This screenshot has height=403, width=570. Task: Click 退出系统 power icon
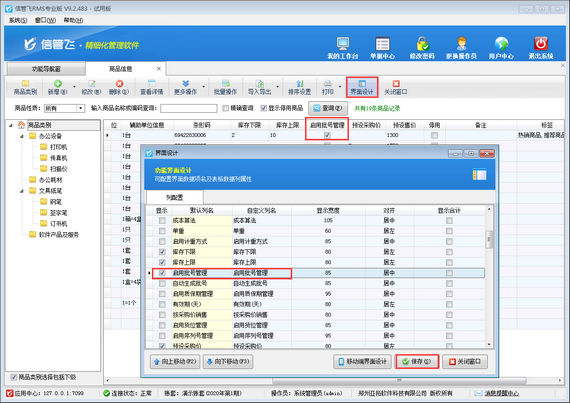[x=541, y=44]
